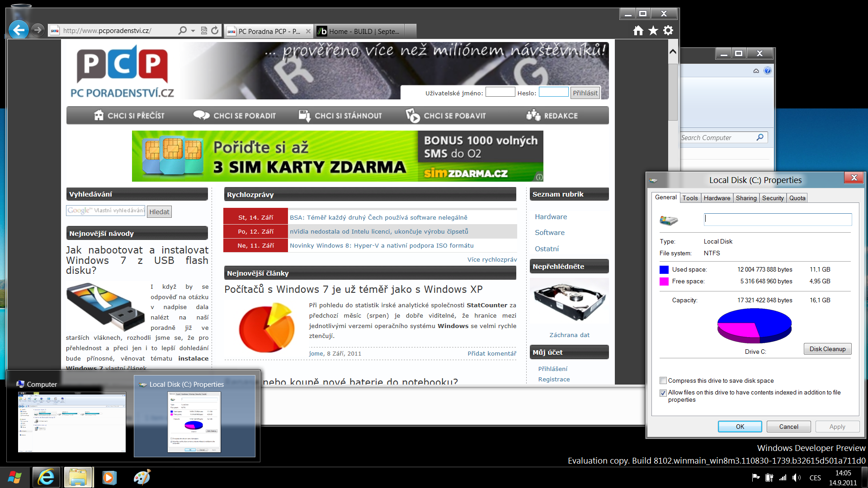Click the Hledat search button

[x=159, y=211]
